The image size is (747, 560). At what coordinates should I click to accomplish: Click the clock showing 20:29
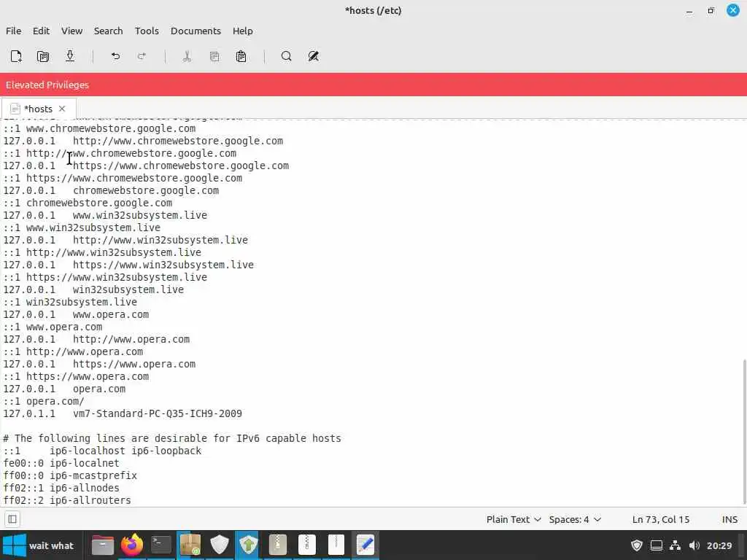pyautogui.click(x=719, y=545)
